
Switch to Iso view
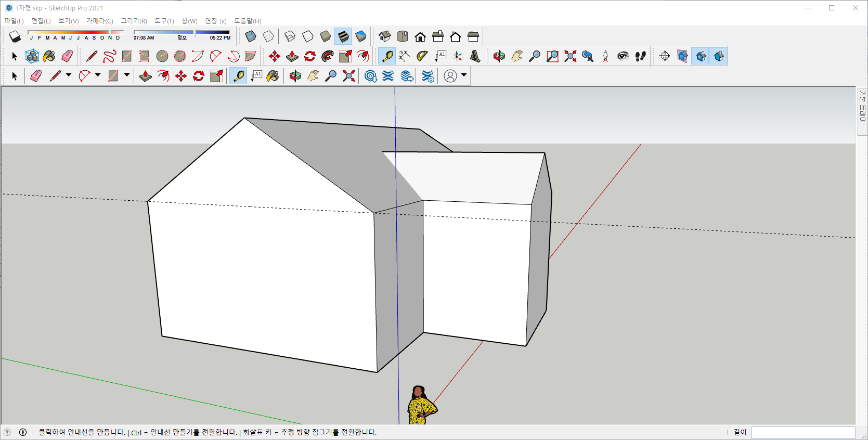click(x=385, y=36)
